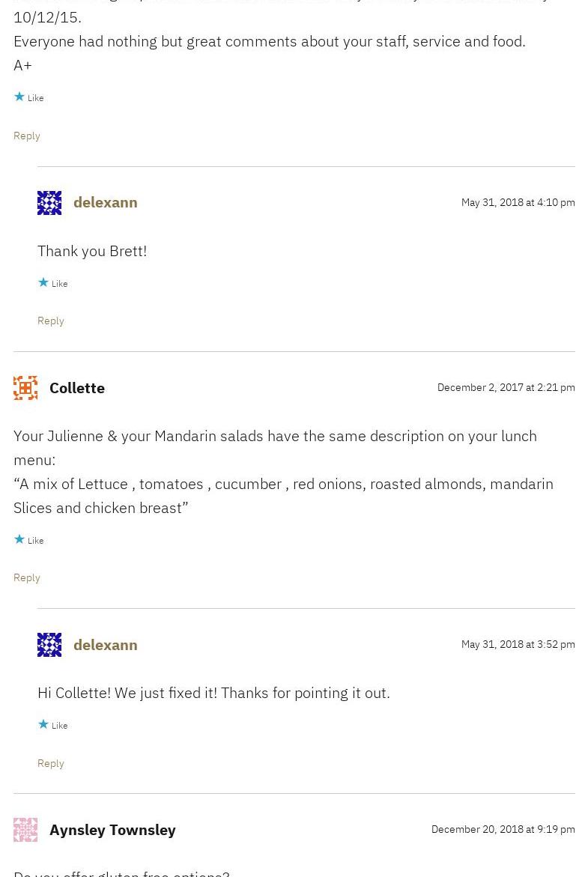The height and width of the screenshot is (877, 588).
Task: Reply to "Hi Collette!" comment
Action: [51, 763]
